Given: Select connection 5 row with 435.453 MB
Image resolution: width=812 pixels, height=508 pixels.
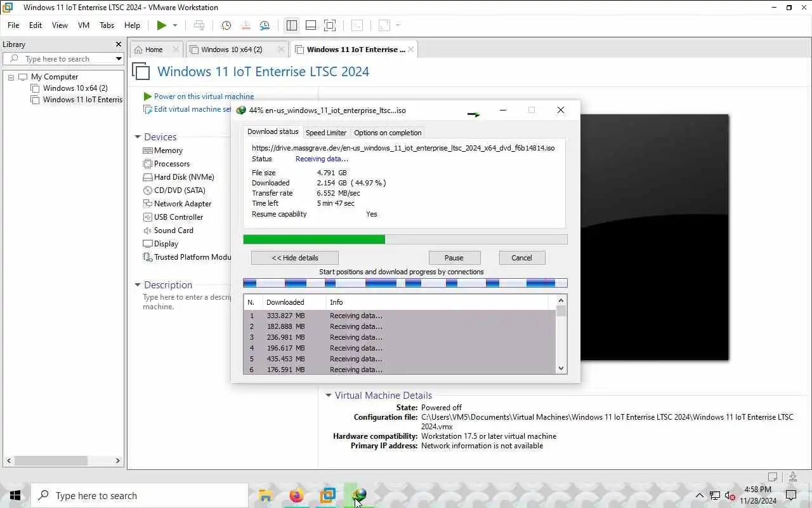Looking at the screenshot, I should [x=400, y=359].
